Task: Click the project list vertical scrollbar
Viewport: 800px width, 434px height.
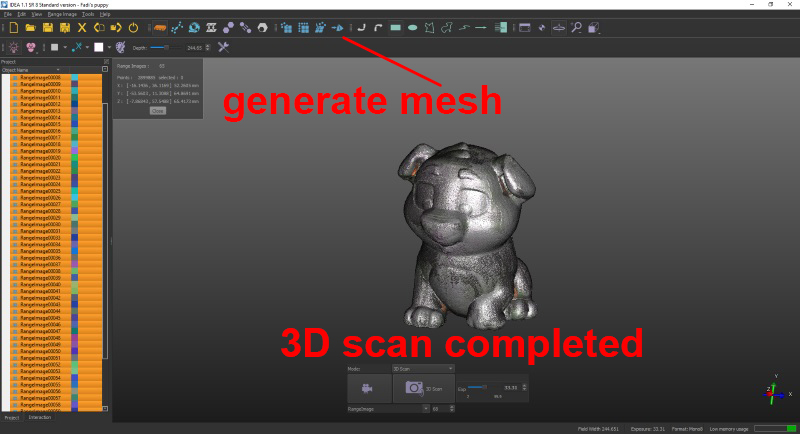Action: pyautogui.click(x=105, y=232)
